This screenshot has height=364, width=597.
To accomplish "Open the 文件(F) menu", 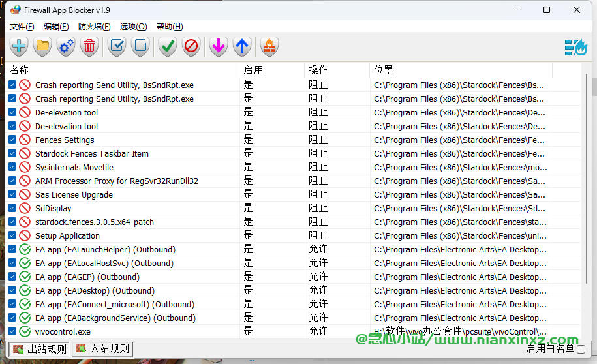I will click(22, 27).
